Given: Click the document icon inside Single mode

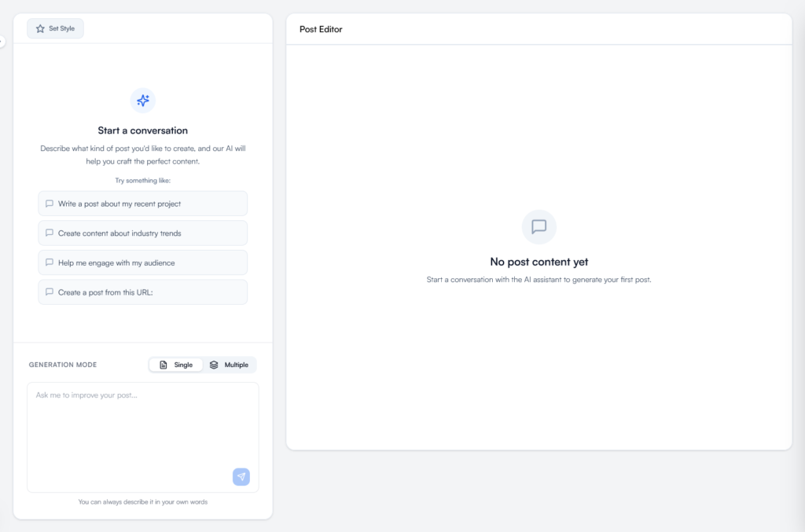Looking at the screenshot, I should pos(163,364).
